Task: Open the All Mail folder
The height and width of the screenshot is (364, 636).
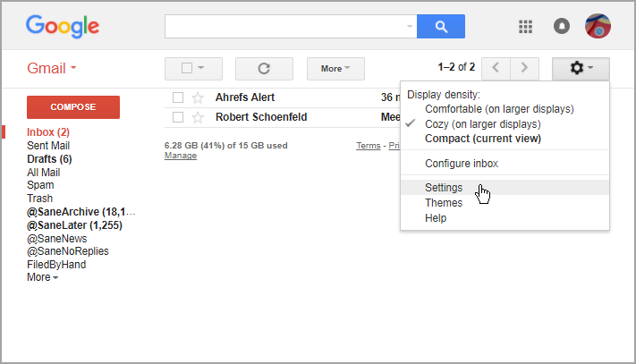Action: tap(44, 173)
